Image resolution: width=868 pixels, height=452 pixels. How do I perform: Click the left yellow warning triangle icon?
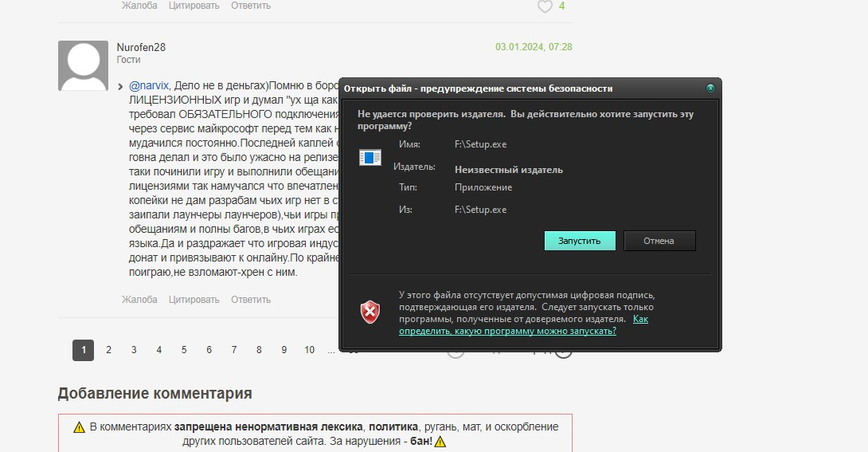79,427
